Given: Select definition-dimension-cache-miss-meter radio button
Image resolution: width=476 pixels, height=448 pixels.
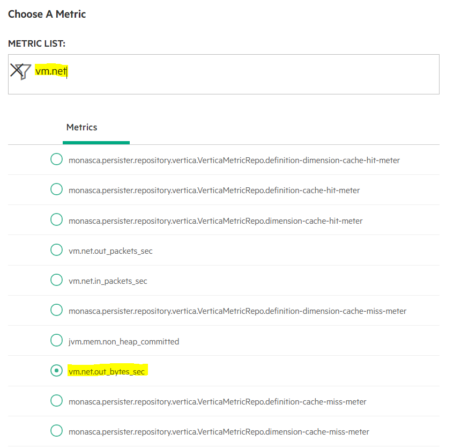Looking at the screenshot, I should (x=56, y=310).
